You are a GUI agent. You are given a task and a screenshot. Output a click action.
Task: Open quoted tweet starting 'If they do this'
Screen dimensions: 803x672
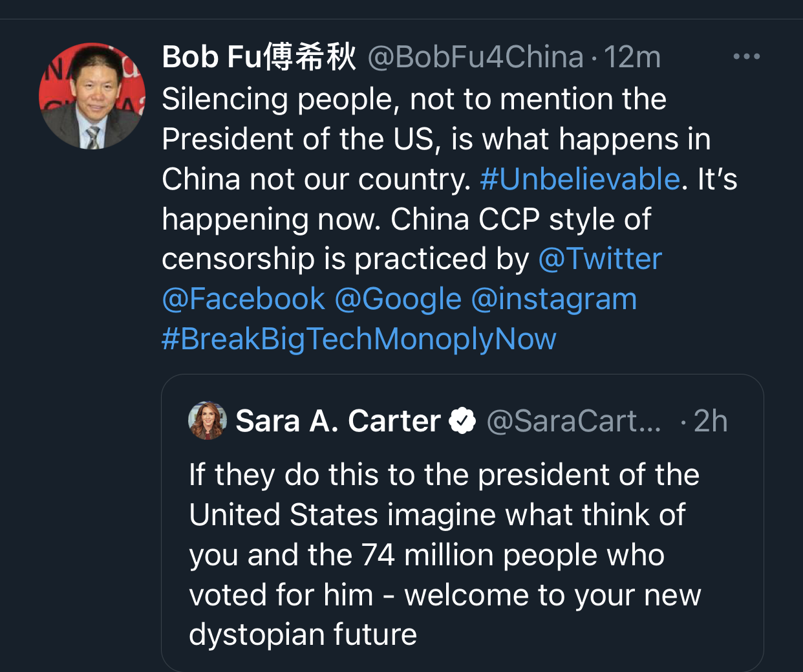(444, 475)
